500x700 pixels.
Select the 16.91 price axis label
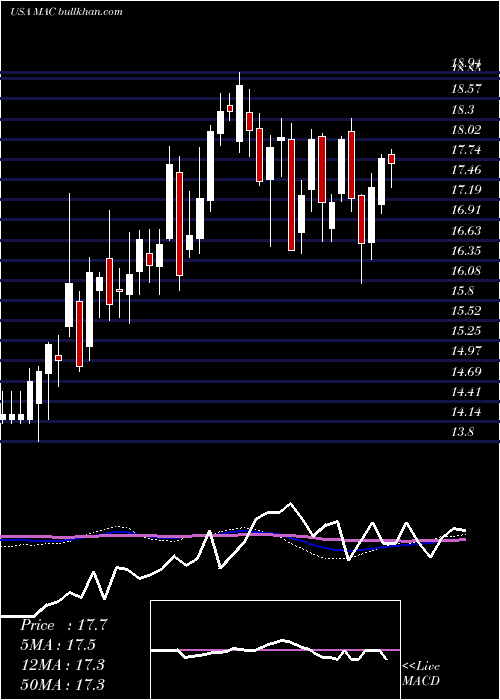466,210
